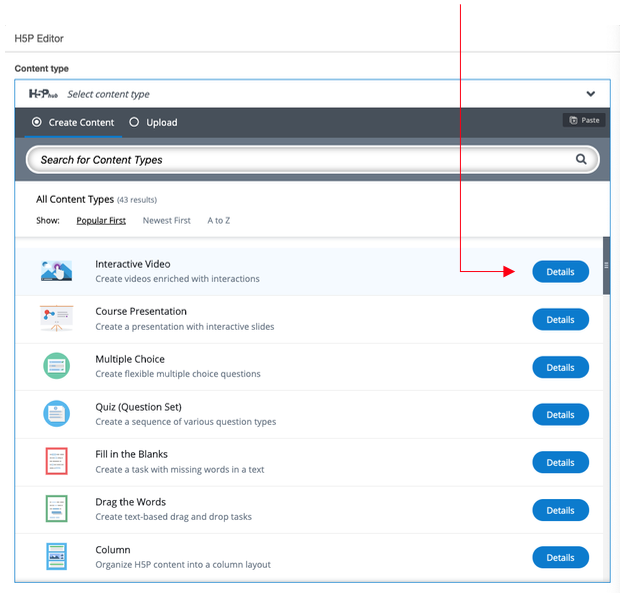Focus the Search for Content Types field

tap(312, 160)
